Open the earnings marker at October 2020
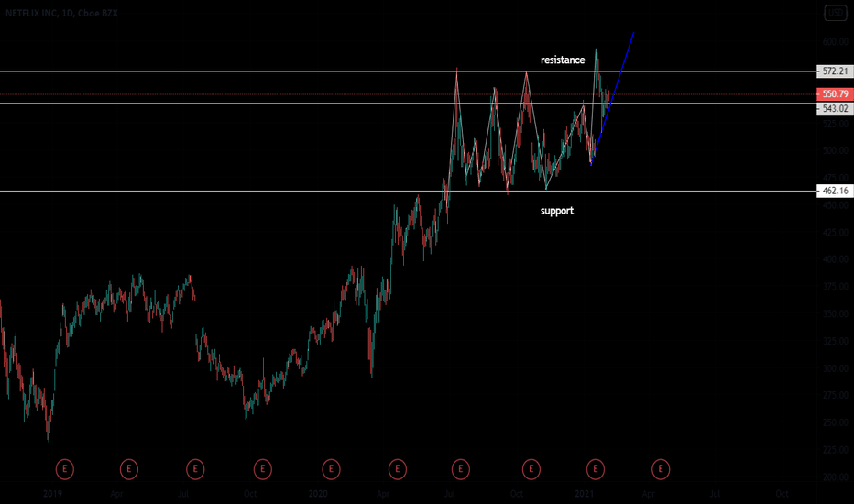This screenshot has height=504, width=854. pyautogui.click(x=531, y=468)
